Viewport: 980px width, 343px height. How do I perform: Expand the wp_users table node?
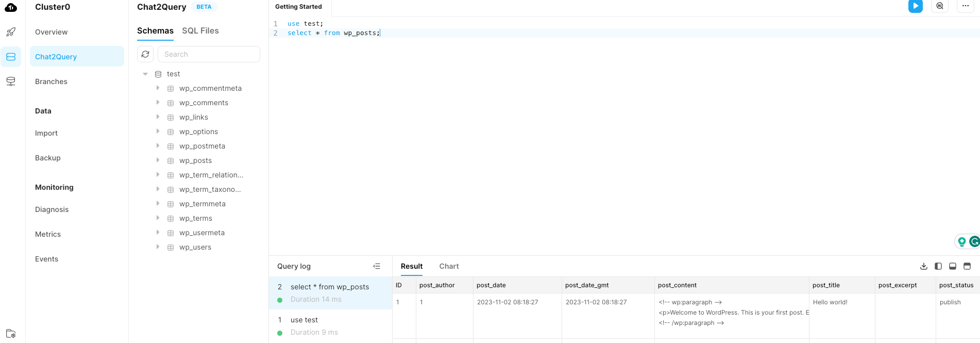158,247
